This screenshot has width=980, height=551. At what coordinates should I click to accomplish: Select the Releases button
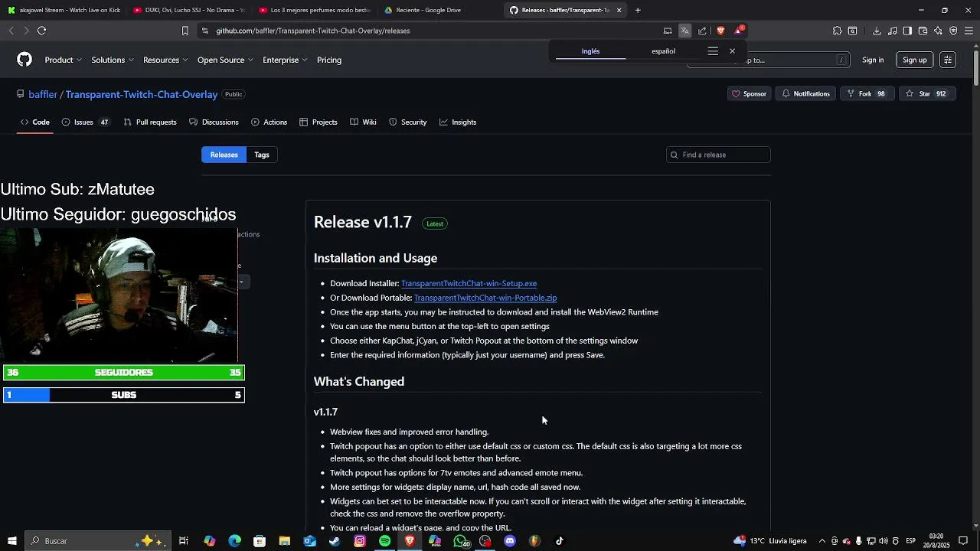coord(224,155)
